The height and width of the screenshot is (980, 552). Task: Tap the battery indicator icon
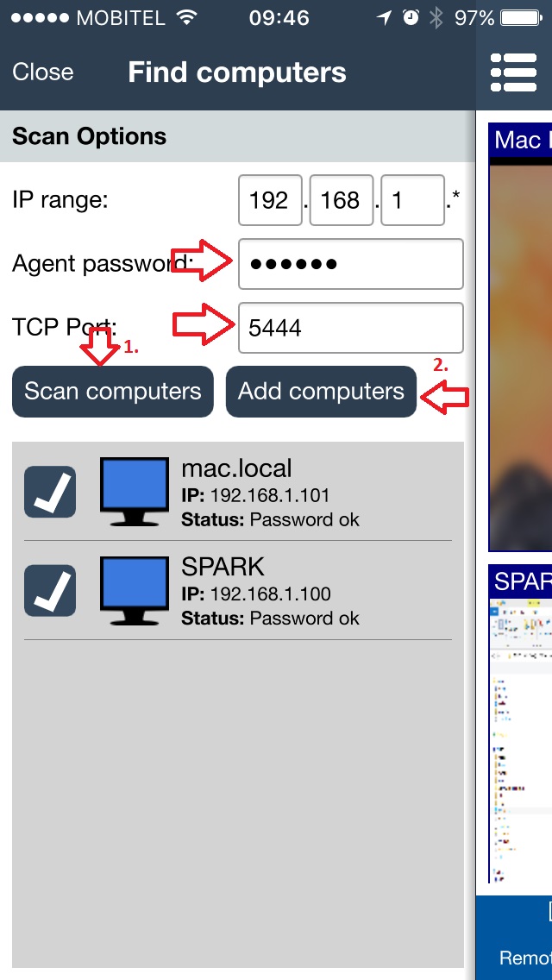[x=521, y=17]
